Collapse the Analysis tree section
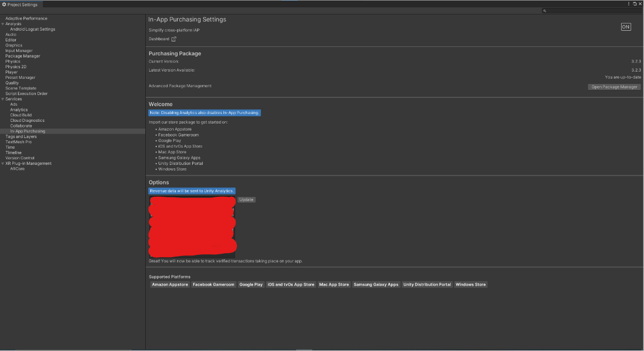This screenshot has height=351, width=644. pyautogui.click(x=3, y=24)
